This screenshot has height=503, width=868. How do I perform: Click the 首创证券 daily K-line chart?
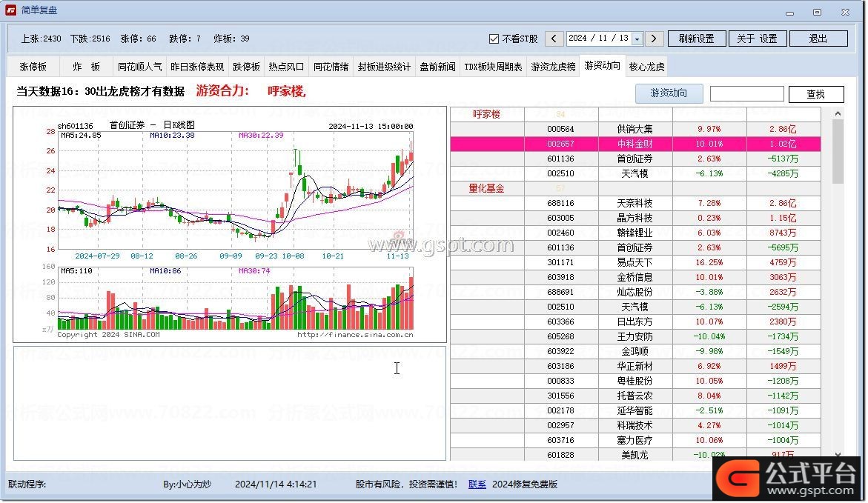(x=230, y=224)
